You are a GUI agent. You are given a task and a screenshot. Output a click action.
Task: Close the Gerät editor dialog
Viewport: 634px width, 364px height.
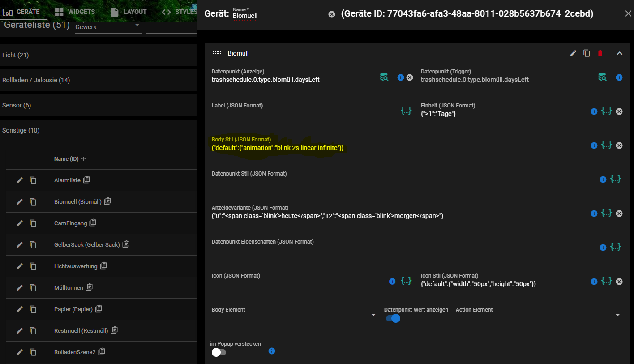(x=628, y=13)
